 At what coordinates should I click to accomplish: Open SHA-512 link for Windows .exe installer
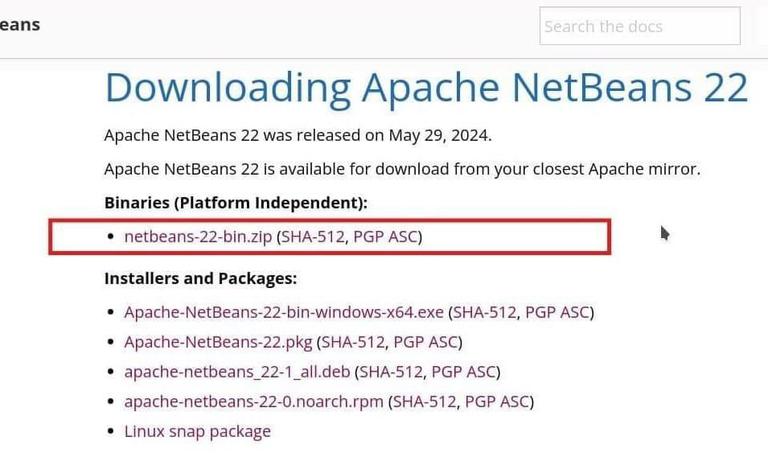tap(485, 312)
